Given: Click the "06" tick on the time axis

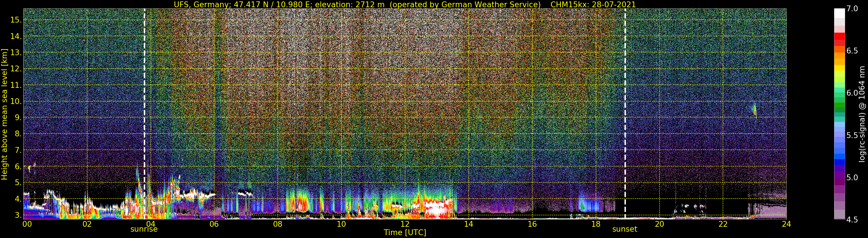Looking at the screenshot, I should click(214, 224).
